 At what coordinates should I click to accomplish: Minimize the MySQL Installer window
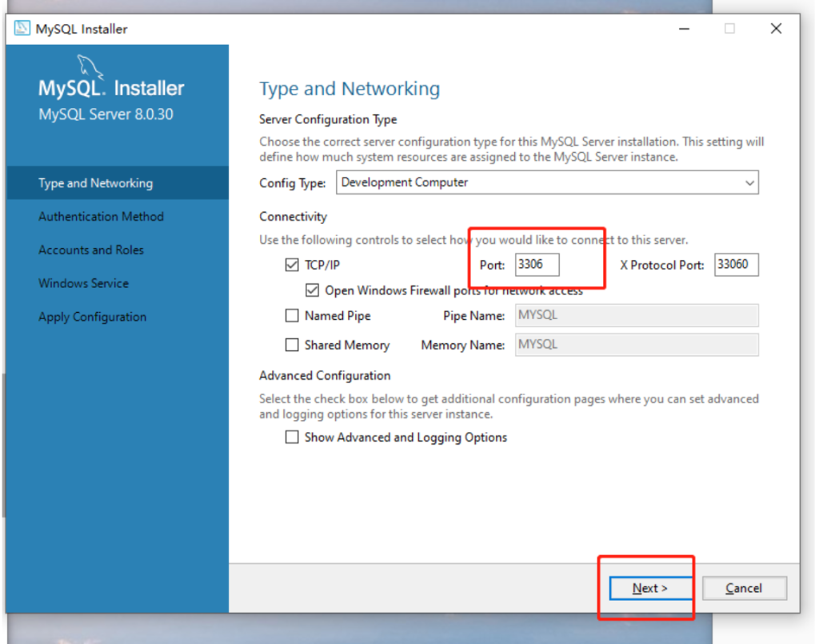click(685, 29)
